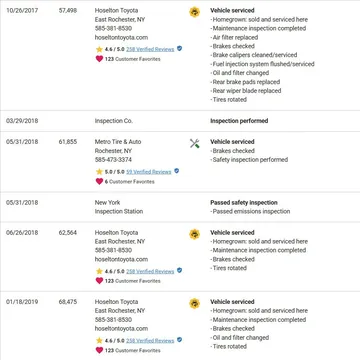The height and width of the screenshot is (360, 360).
Task: Open the 59 Verified Reviews link
Action: (x=149, y=172)
